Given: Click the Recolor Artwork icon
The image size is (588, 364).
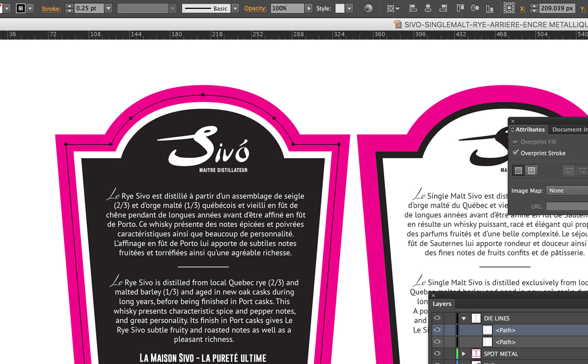Looking at the screenshot, I should pyautogui.click(x=368, y=8).
